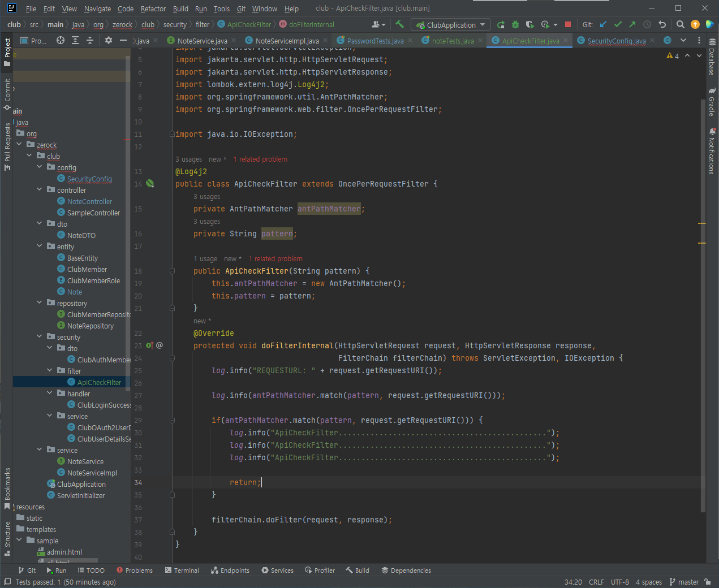This screenshot has width=719, height=588.
Task: Open Search Everywhere magnifier icon
Action: [681, 24]
